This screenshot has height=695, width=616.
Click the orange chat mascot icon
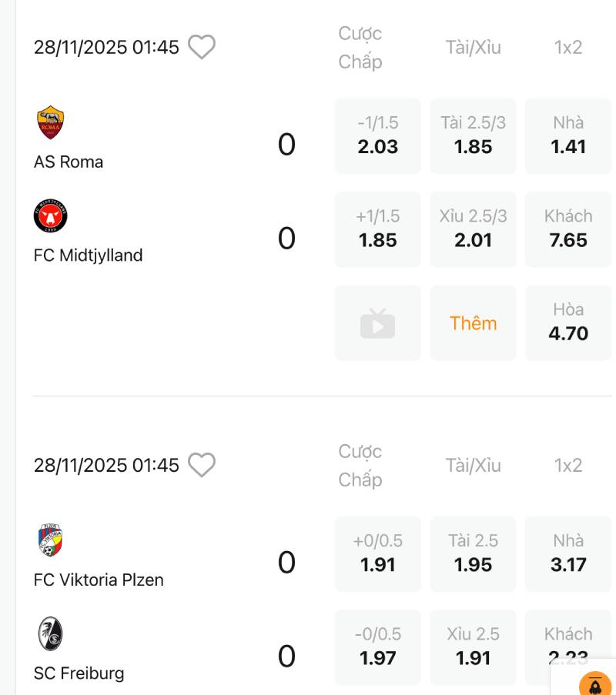(594, 683)
